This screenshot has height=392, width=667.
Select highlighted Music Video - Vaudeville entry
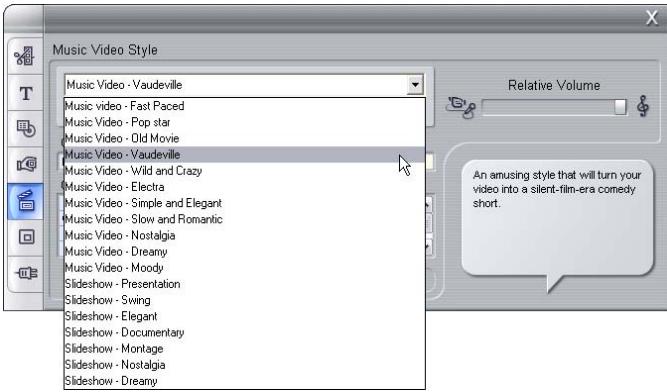245,155
